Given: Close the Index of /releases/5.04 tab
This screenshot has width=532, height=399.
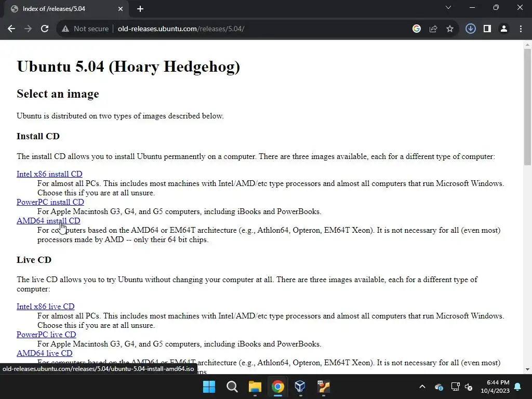Looking at the screenshot, I should click(121, 9).
